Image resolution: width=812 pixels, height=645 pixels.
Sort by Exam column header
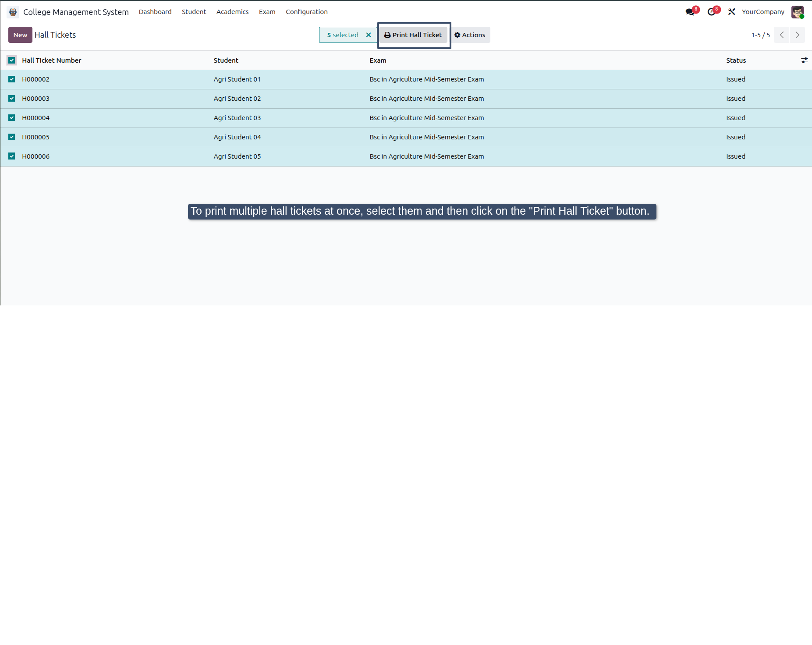point(378,60)
